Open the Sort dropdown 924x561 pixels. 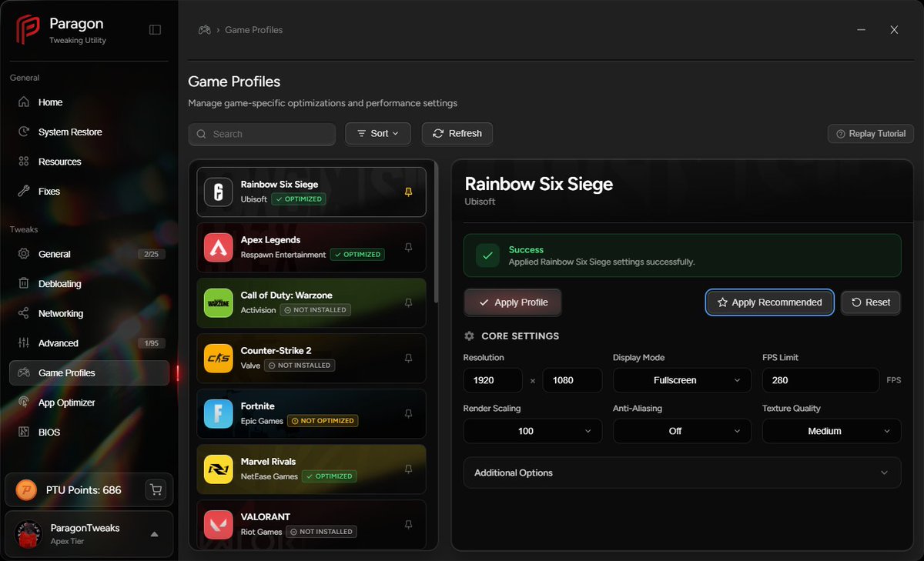378,133
